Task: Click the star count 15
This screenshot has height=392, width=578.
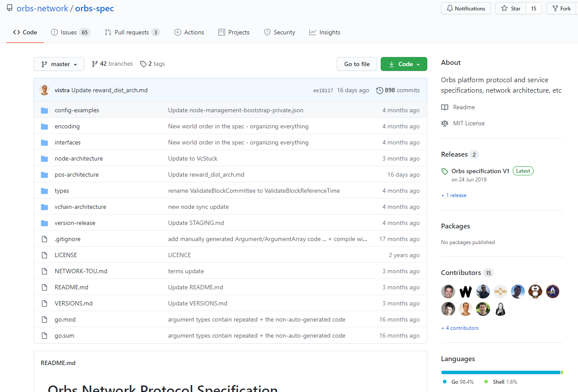Action: point(534,8)
